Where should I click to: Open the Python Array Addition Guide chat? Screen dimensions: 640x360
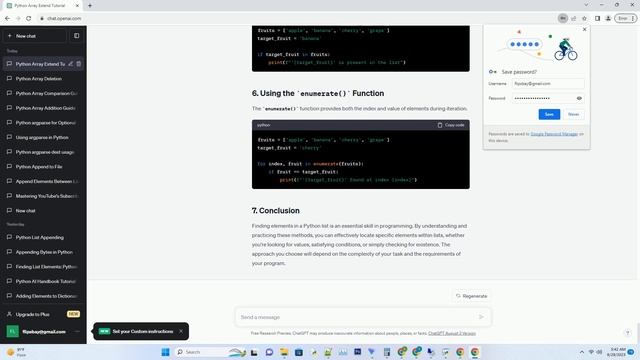pyautogui.click(x=43, y=108)
